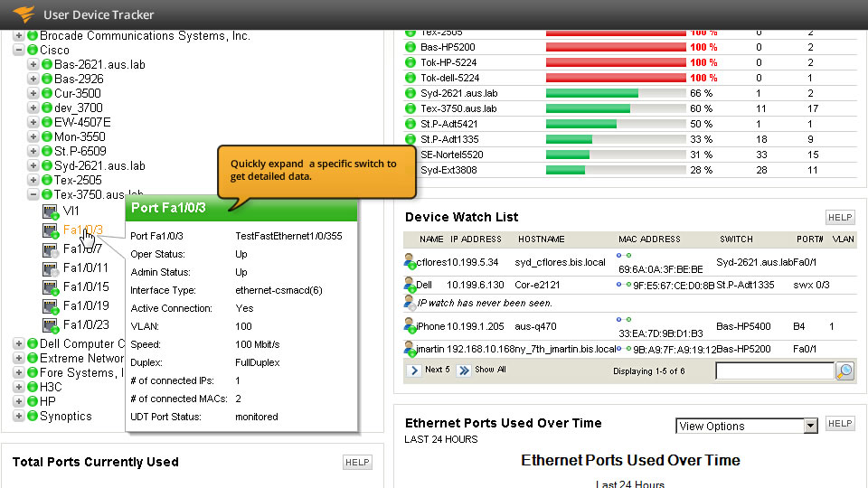Image resolution: width=868 pixels, height=488 pixels.
Task: Click status icon for Extreme Networks
Action: [33, 358]
